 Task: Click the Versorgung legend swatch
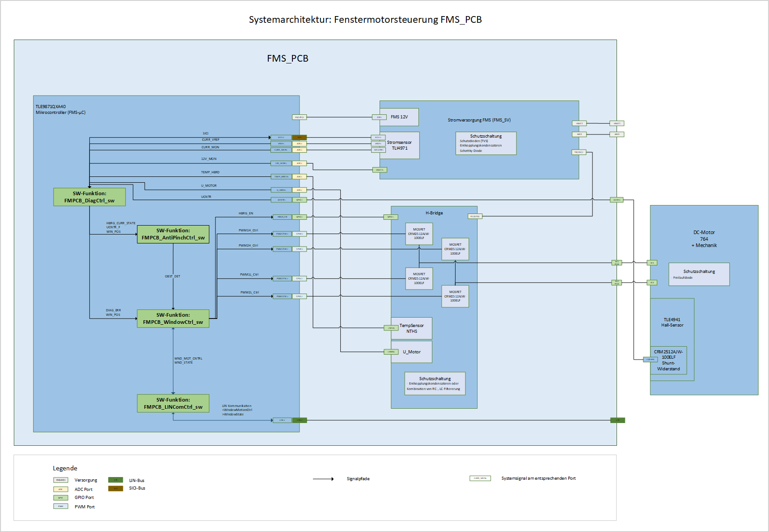(x=60, y=480)
